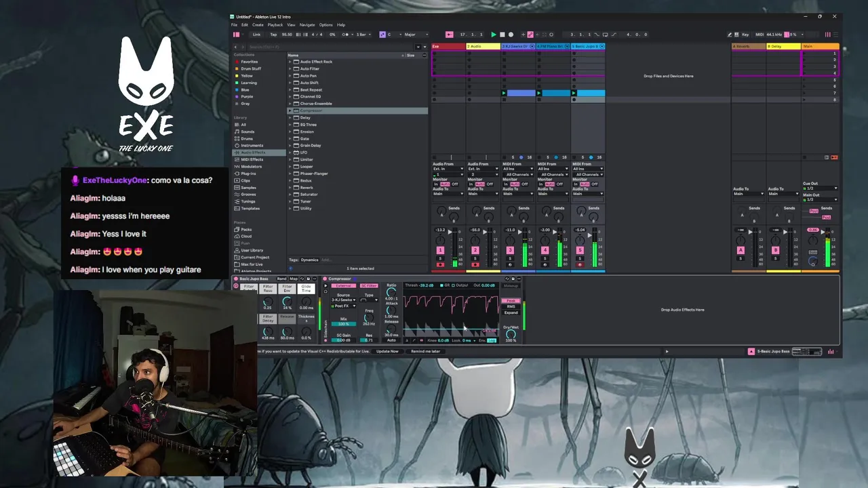
Task: Toggle the track 3 activator button
Action: [x=510, y=250]
